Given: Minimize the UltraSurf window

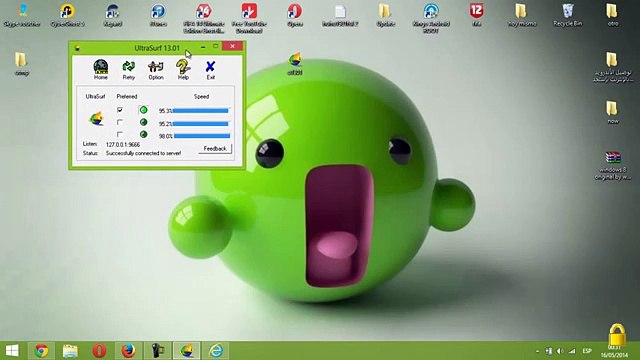Looking at the screenshot, I should tap(203, 47).
